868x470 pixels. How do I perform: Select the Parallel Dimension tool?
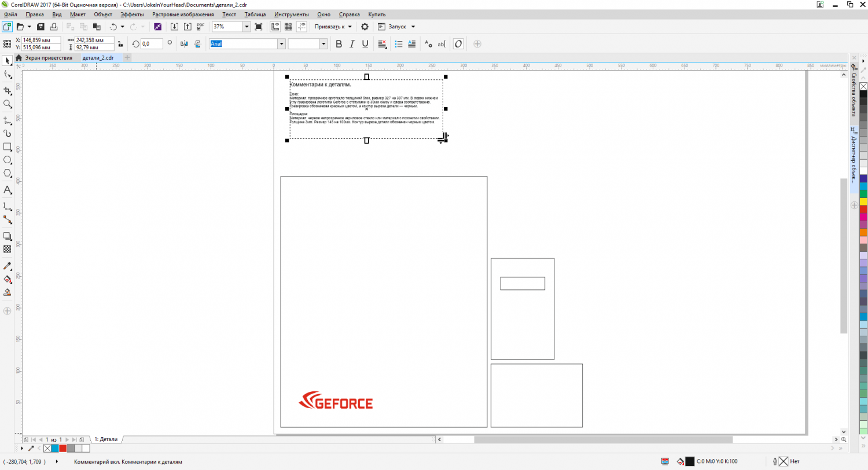[8, 206]
